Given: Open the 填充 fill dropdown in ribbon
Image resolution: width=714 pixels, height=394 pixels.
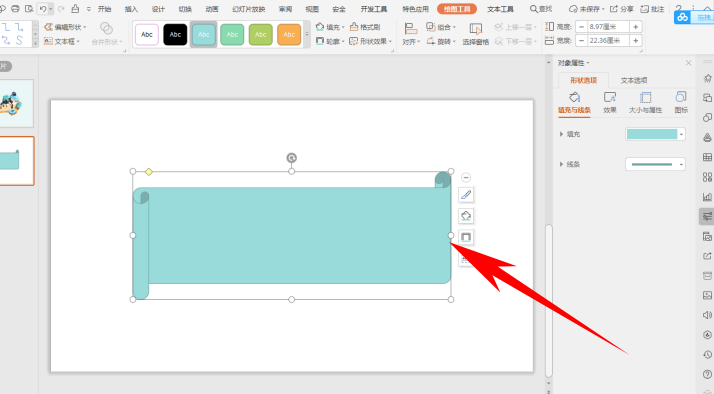Looking at the screenshot, I should (330, 27).
